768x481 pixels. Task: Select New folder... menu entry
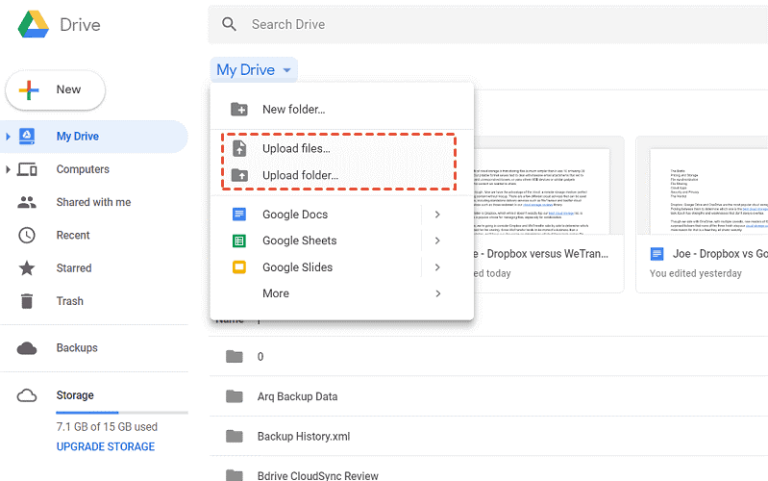(x=342, y=109)
